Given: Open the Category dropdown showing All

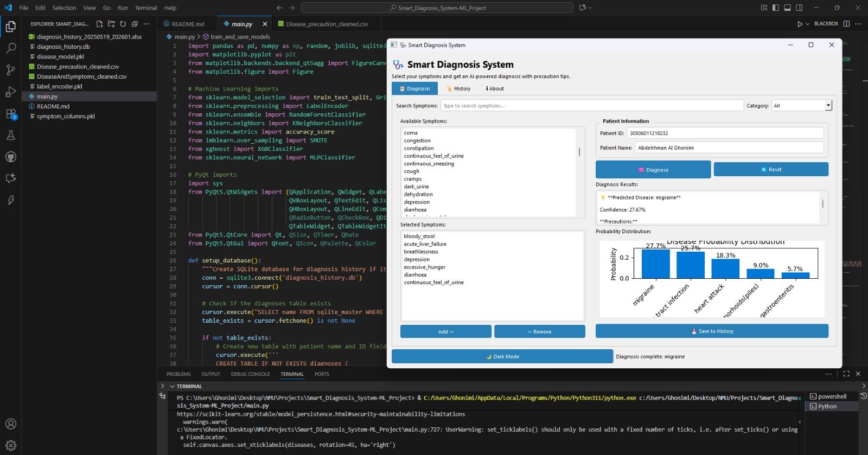Looking at the screenshot, I should (x=801, y=106).
